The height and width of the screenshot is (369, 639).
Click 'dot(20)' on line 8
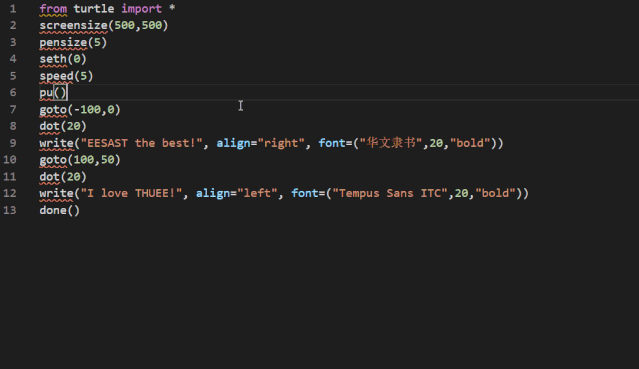tap(63, 126)
